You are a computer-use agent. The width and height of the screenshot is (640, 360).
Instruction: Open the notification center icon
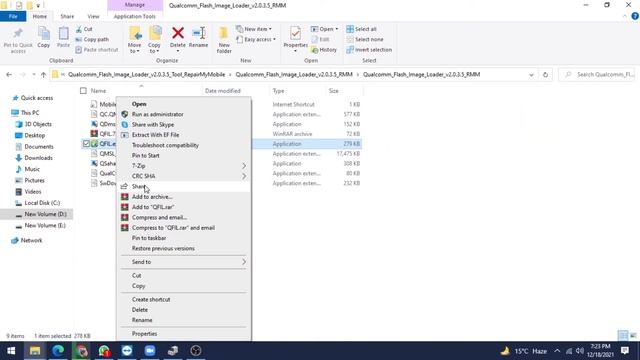pos(624,351)
